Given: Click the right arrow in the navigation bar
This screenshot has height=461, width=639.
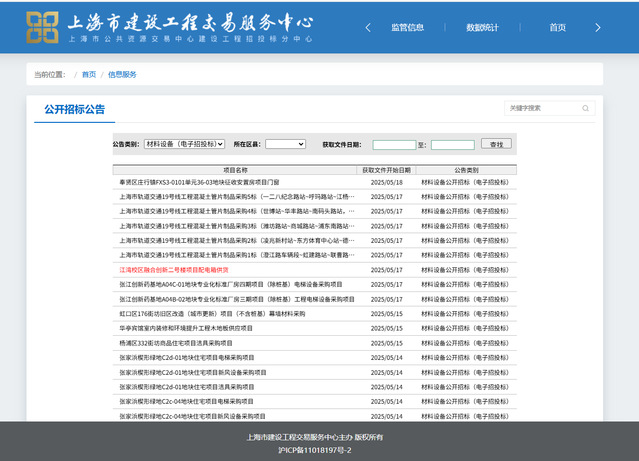Looking at the screenshot, I should [x=599, y=27].
